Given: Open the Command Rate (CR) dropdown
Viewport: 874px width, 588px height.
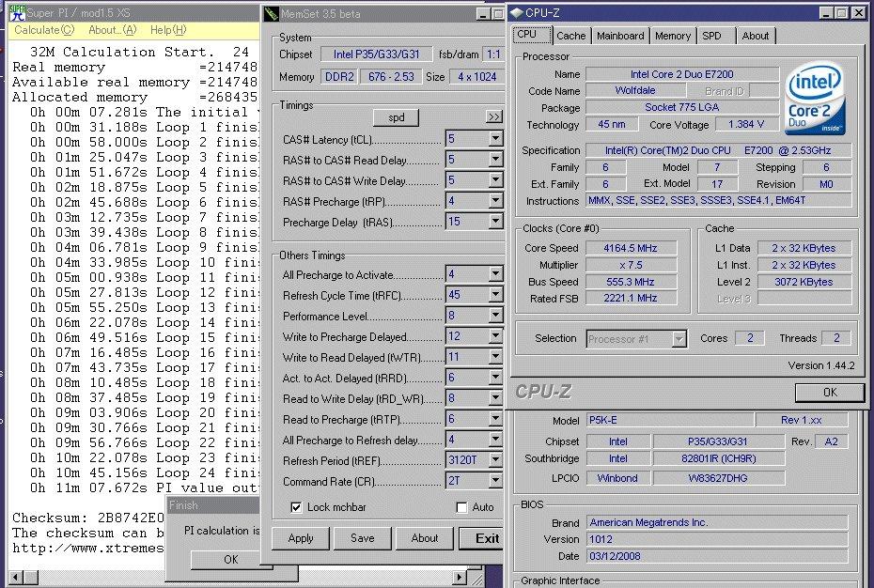Looking at the screenshot, I should coord(495,480).
